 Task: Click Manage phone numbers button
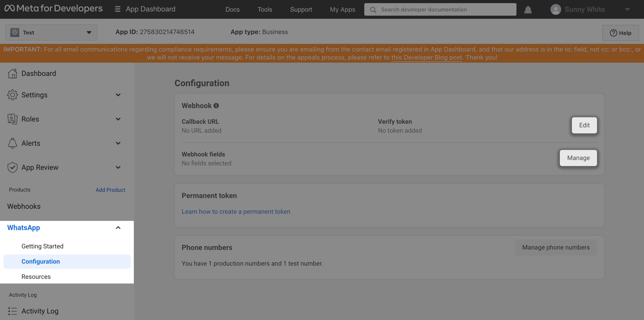click(x=556, y=247)
